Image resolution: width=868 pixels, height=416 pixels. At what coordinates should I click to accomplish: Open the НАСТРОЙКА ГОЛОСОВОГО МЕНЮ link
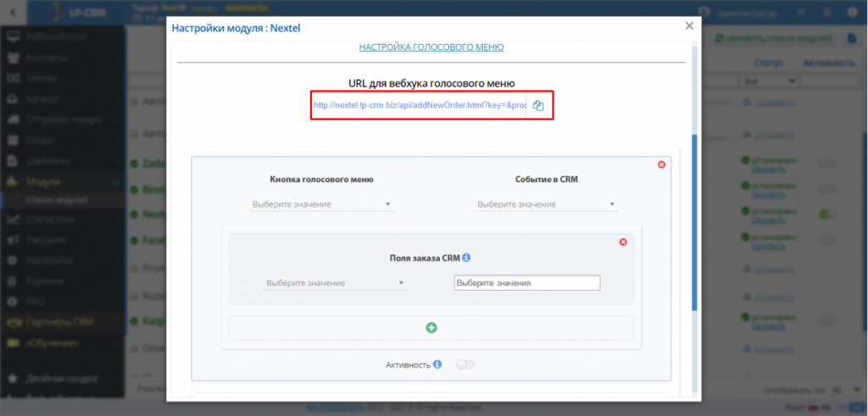[431, 47]
